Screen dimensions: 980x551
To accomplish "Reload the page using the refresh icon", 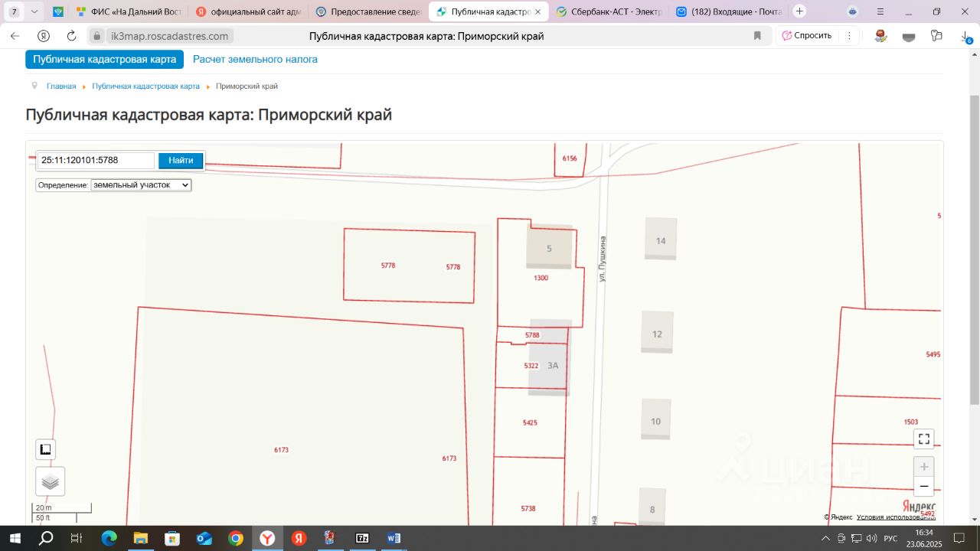I will point(72,36).
